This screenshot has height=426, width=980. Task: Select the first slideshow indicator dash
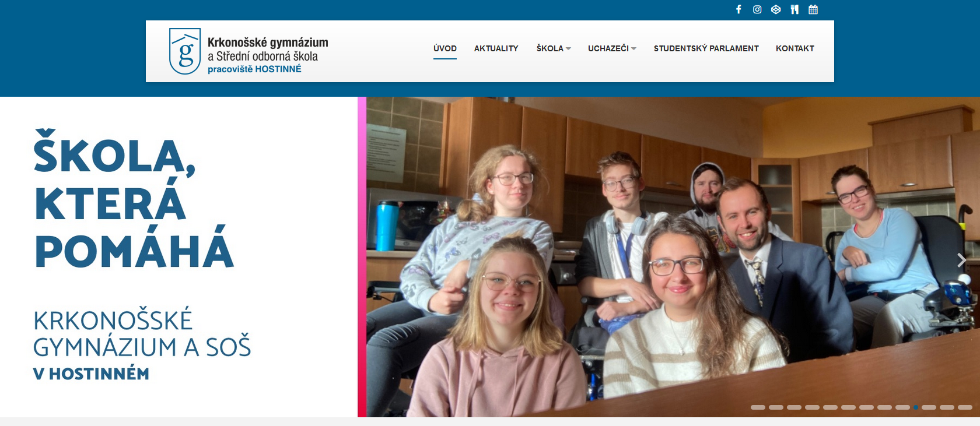coord(758,407)
